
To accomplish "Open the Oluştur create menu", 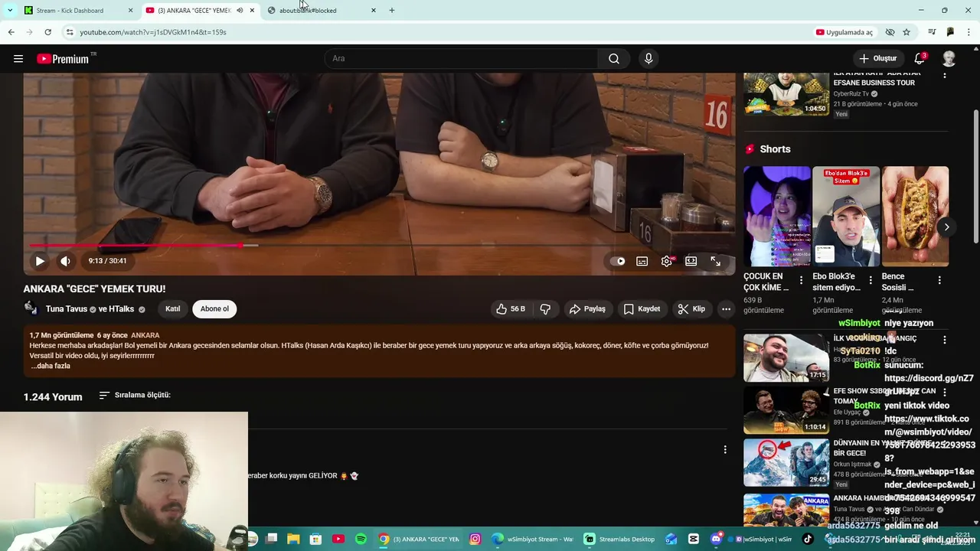I will pyautogui.click(x=878, y=59).
